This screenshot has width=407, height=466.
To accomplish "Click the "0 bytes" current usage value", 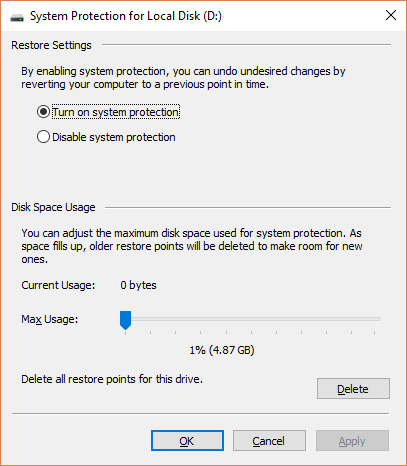I will [x=138, y=285].
